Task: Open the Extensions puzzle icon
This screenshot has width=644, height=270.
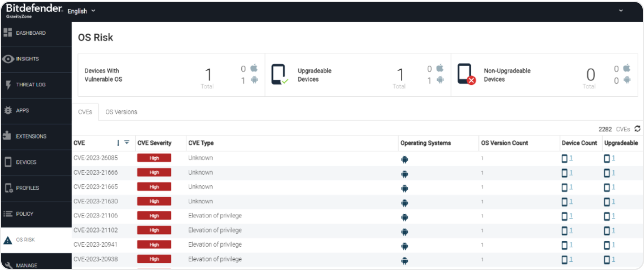Action: coord(7,136)
